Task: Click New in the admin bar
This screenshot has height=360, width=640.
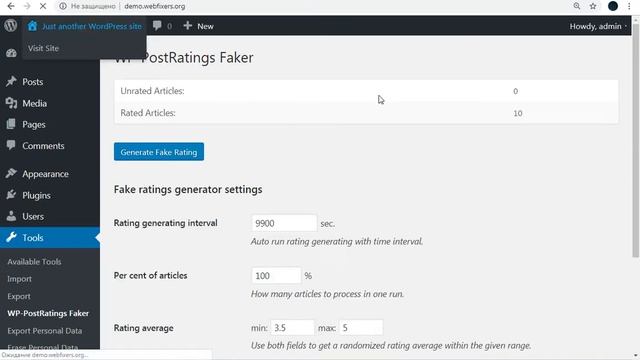Action: [x=205, y=26]
